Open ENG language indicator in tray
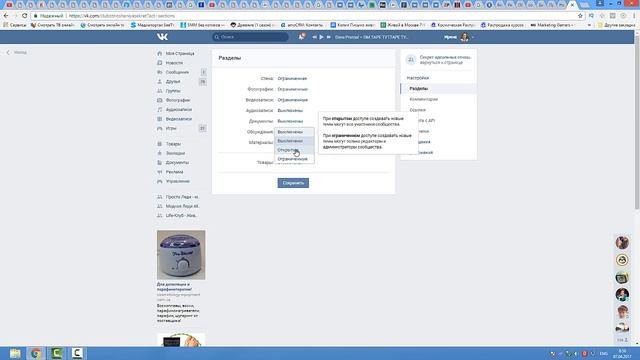 tap(604, 353)
